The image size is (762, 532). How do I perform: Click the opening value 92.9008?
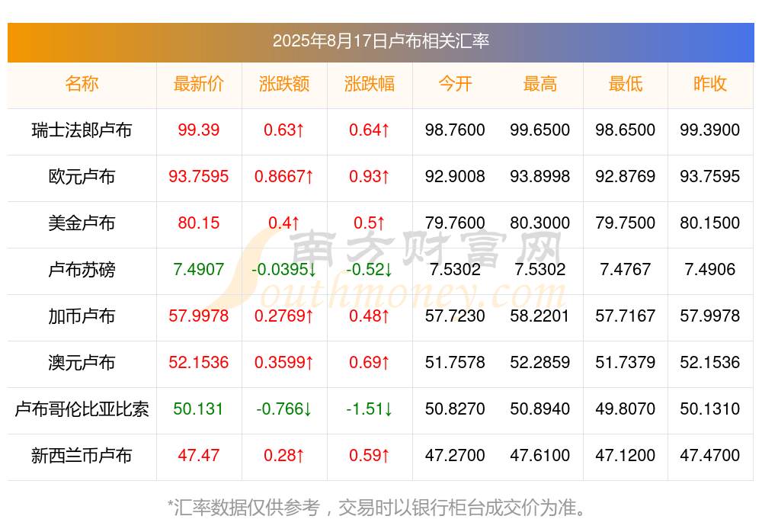pyautogui.click(x=455, y=177)
